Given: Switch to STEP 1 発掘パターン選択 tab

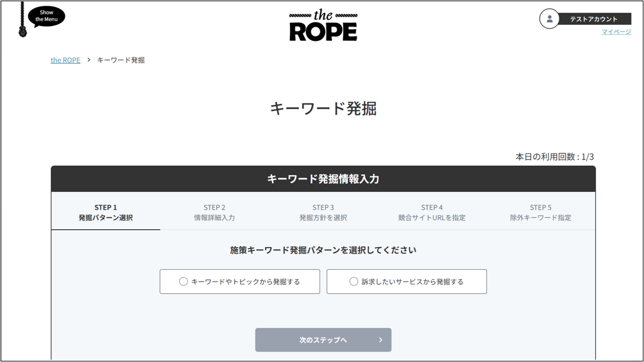Looking at the screenshot, I should [x=106, y=212].
